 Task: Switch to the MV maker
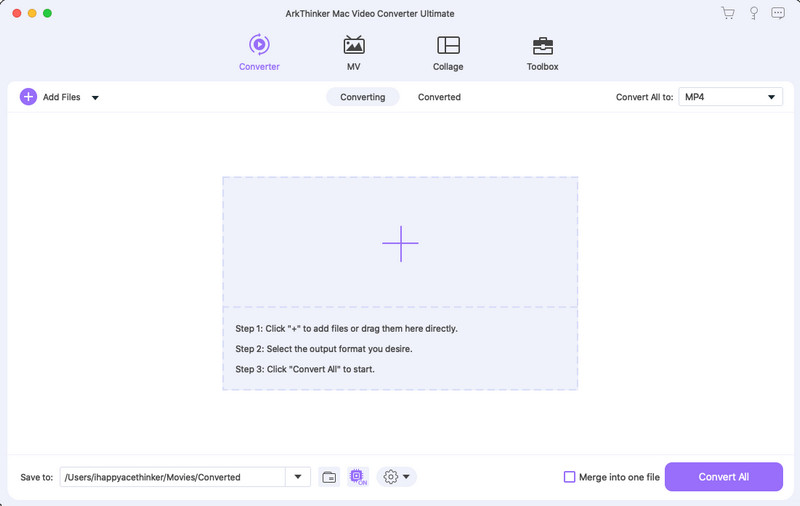pyautogui.click(x=353, y=52)
